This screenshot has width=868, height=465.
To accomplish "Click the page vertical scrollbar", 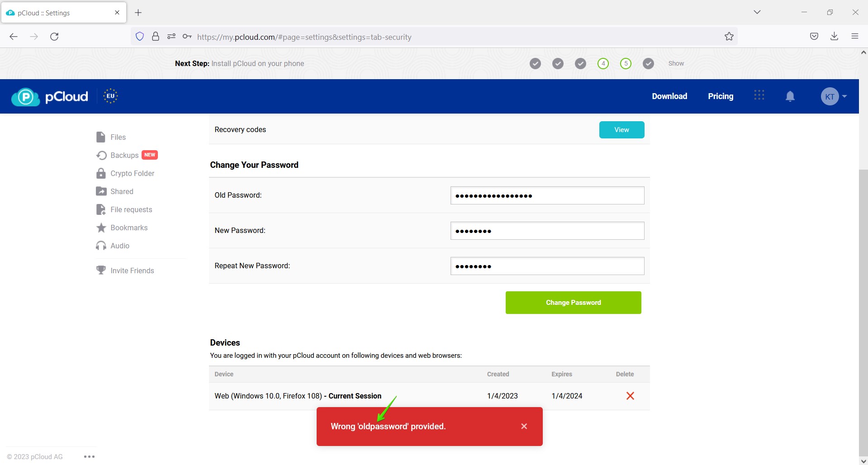I will click(x=863, y=312).
